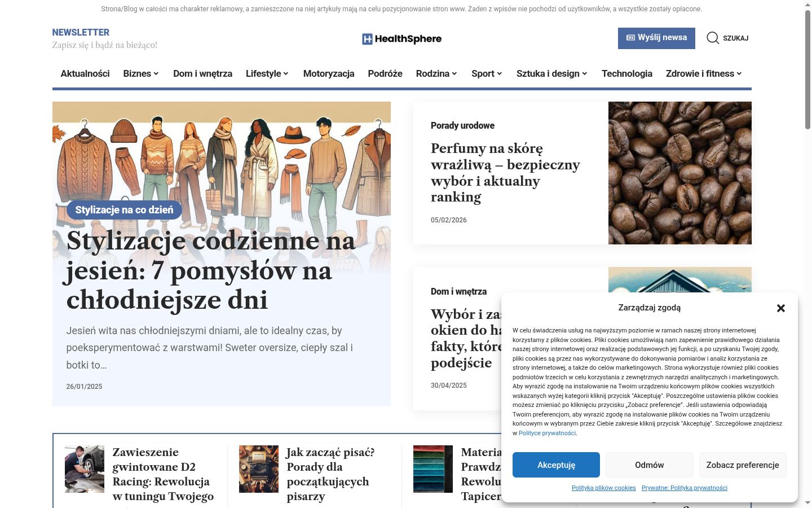Open the Dom i wnętrza menu item
The height and width of the screenshot is (508, 812).
coord(202,73)
